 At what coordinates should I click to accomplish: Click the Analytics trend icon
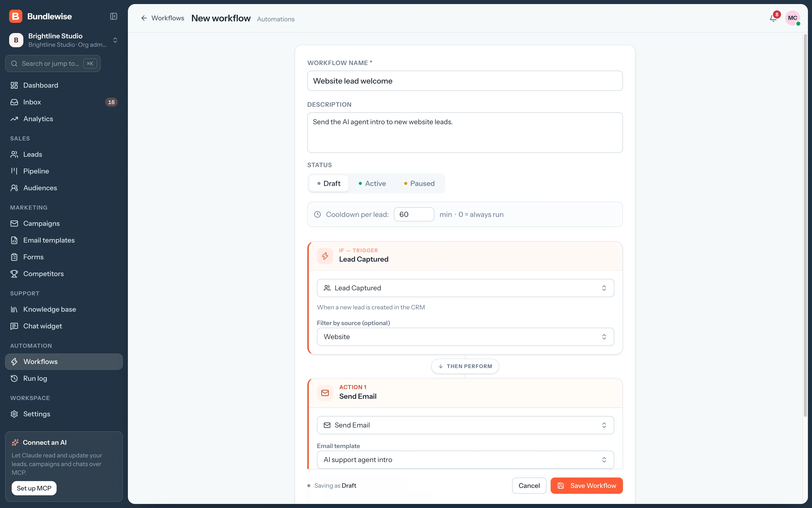14,119
